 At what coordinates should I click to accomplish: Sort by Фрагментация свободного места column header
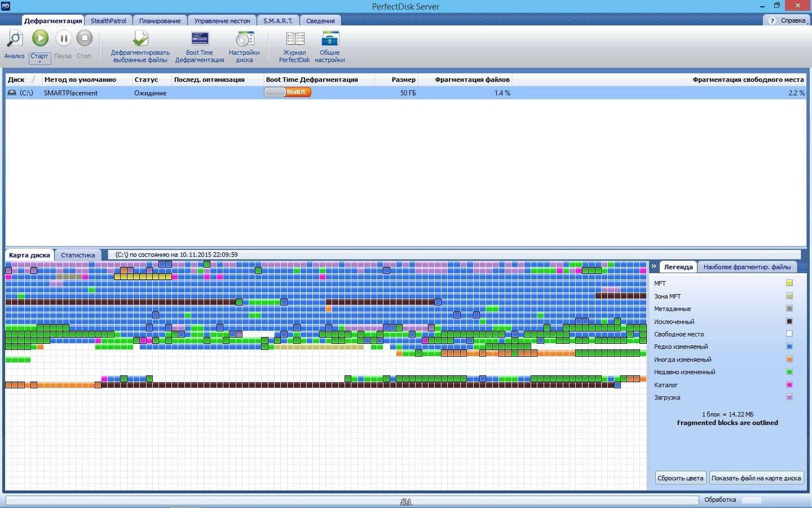pos(659,80)
